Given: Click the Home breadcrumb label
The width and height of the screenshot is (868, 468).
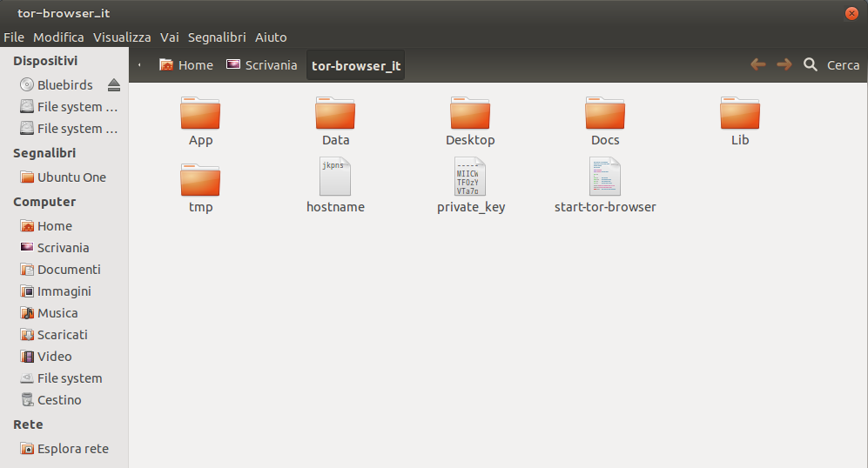Looking at the screenshot, I should (195, 65).
